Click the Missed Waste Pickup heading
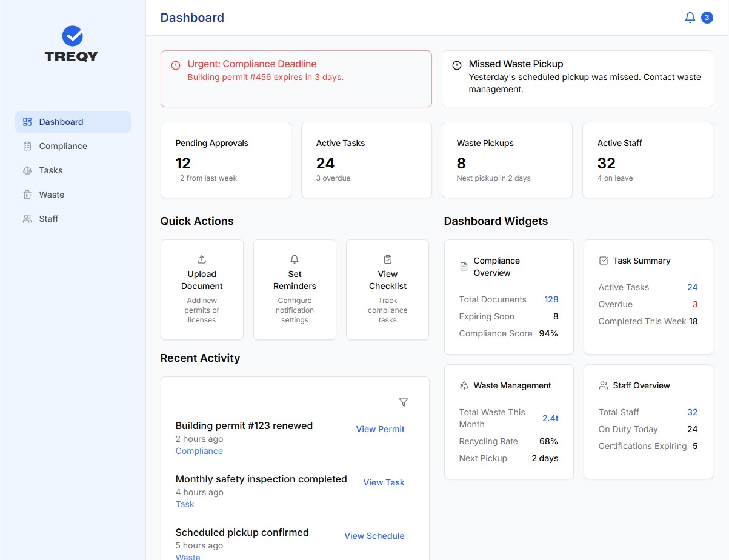The image size is (729, 560). [516, 64]
